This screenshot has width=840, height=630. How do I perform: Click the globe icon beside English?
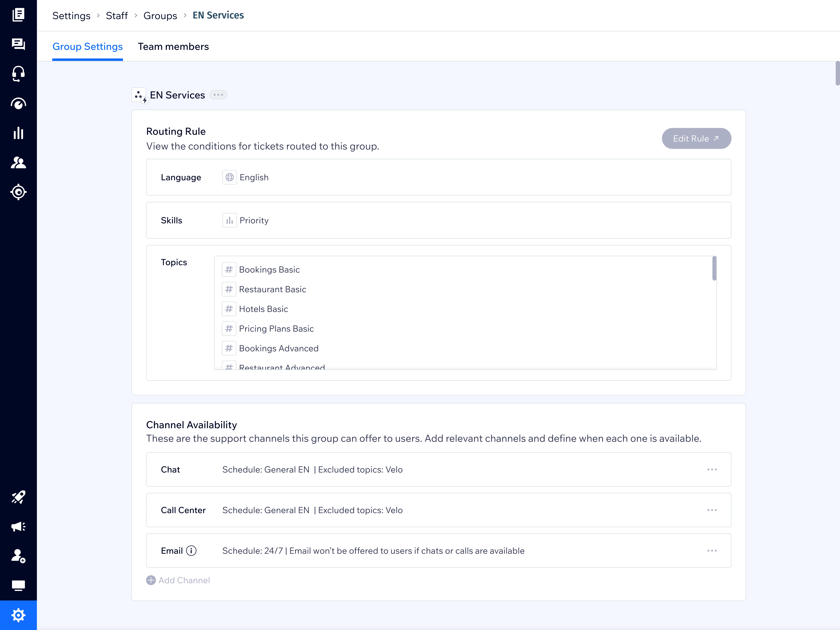tap(229, 177)
